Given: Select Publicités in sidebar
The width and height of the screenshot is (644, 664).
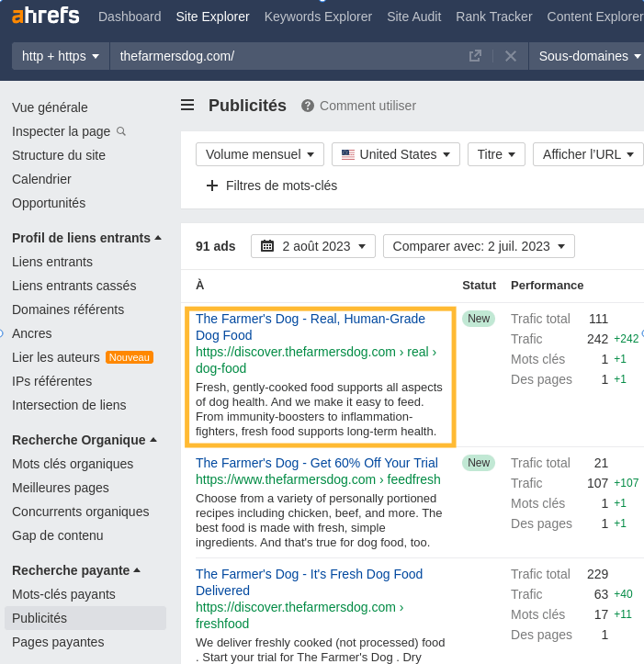Looking at the screenshot, I should coord(85,618).
